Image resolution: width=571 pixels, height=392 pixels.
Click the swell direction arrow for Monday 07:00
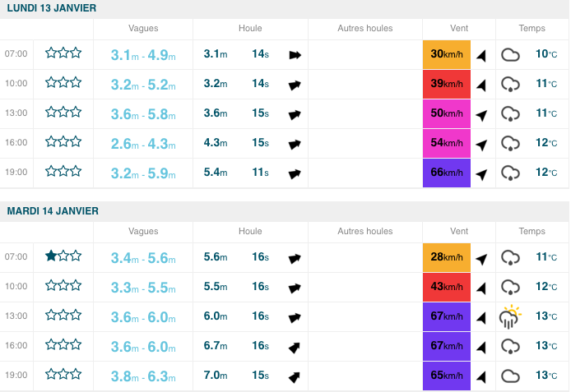click(x=295, y=55)
